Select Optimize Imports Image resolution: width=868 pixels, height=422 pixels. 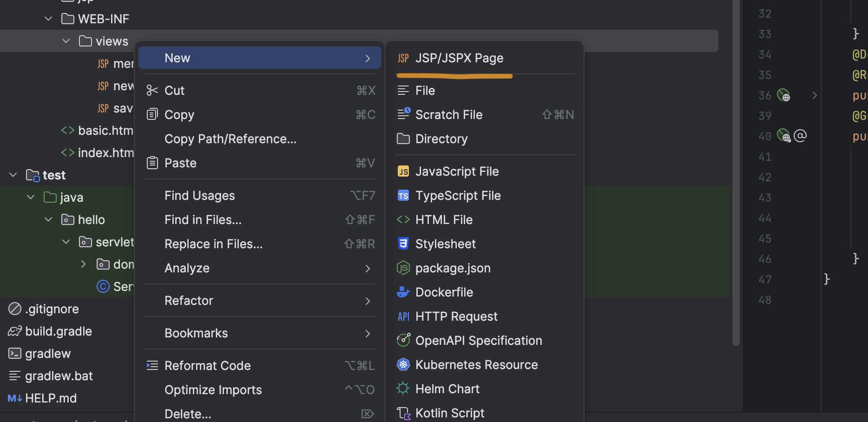click(260, 390)
